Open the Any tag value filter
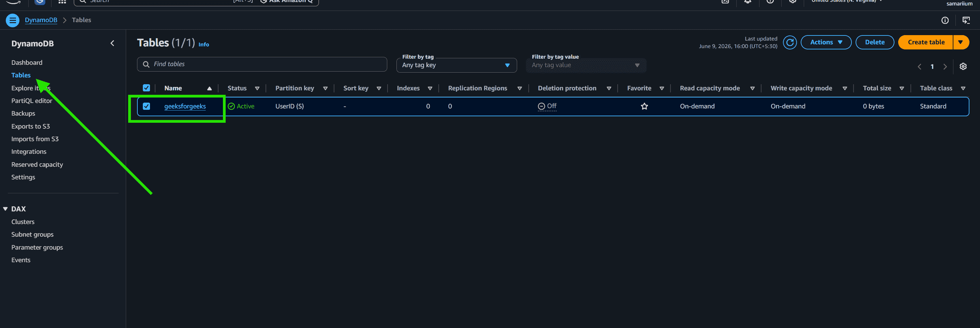 [x=586, y=65]
